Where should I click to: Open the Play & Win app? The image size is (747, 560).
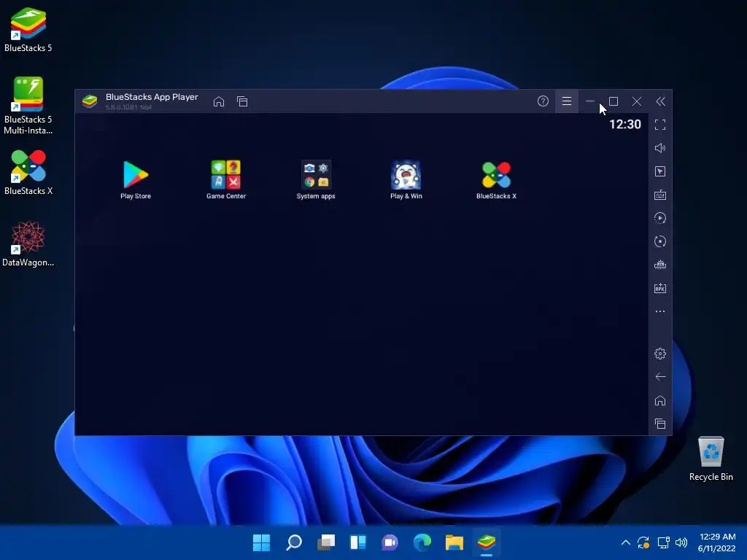tap(406, 179)
